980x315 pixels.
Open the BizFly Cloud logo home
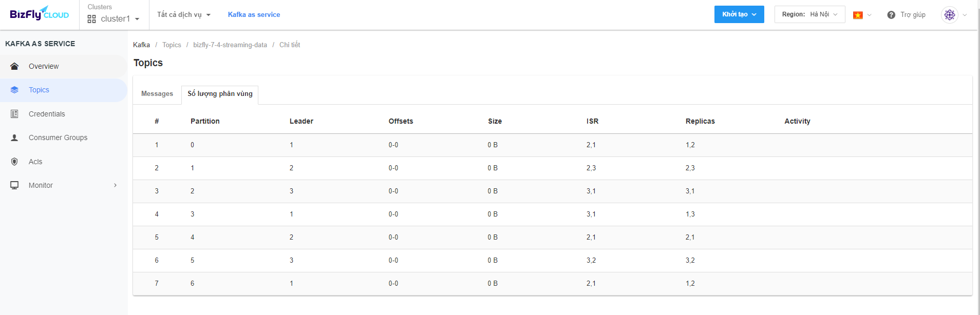[40, 13]
